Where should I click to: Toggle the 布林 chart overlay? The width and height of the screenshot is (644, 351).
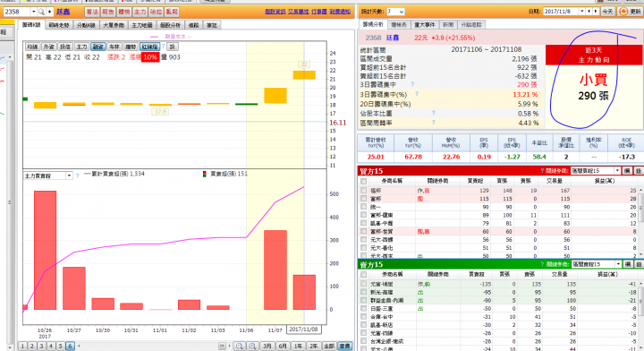pyautogui.click(x=114, y=47)
